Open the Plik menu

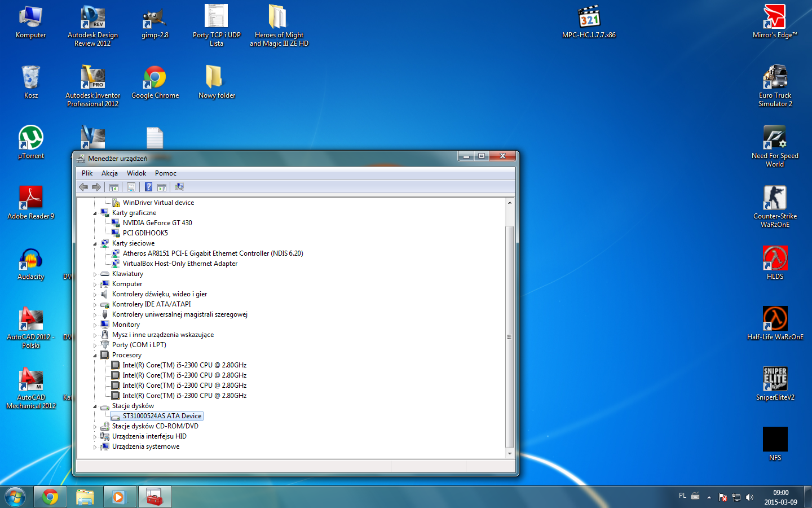pos(87,173)
